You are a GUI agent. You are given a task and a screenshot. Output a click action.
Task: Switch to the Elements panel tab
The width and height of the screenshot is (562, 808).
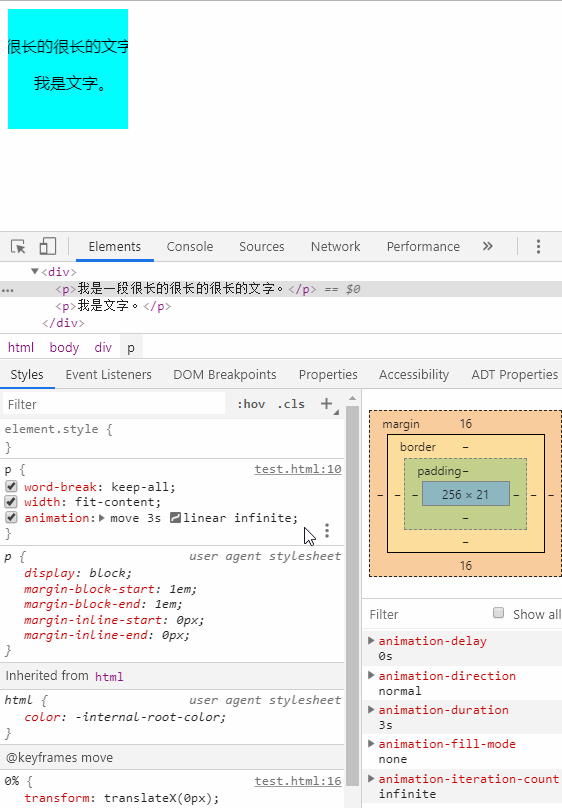114,246
